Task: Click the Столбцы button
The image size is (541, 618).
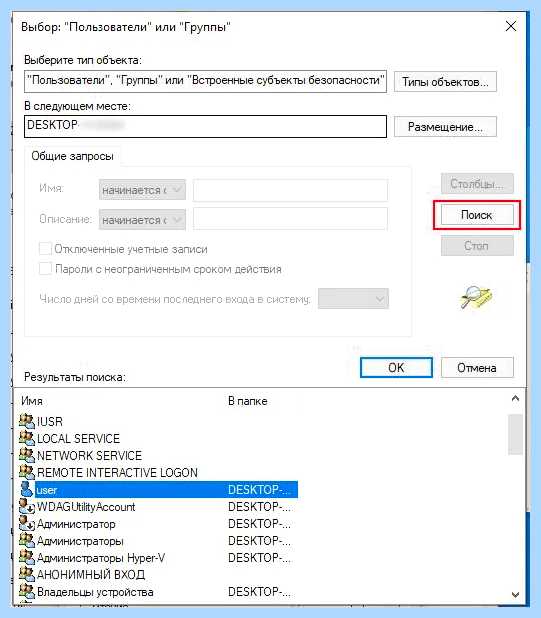Action: tap(477, 184)
